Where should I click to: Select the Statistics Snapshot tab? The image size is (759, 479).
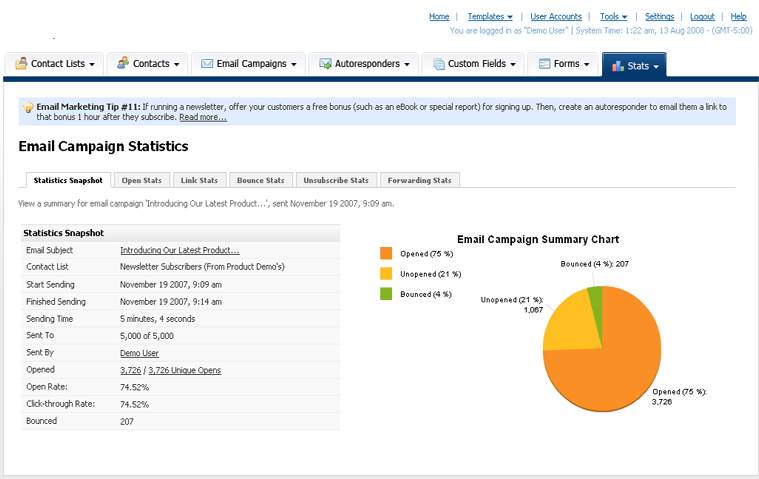click(x=68, y=180)
